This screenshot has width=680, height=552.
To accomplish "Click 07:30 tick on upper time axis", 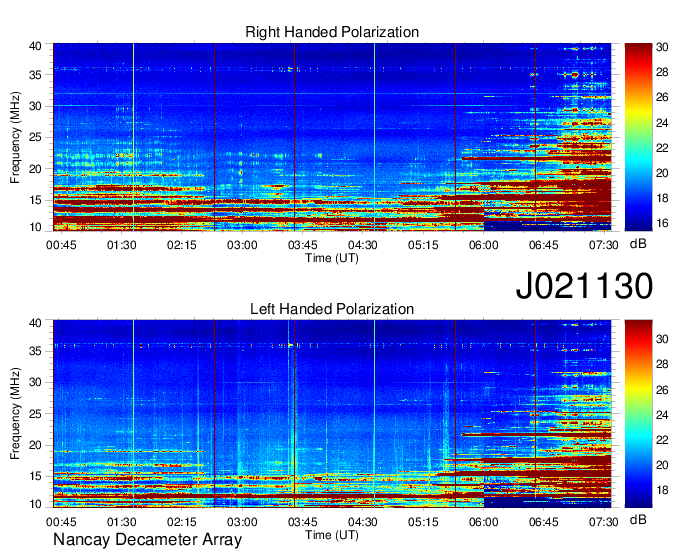I will pos(604,245).
